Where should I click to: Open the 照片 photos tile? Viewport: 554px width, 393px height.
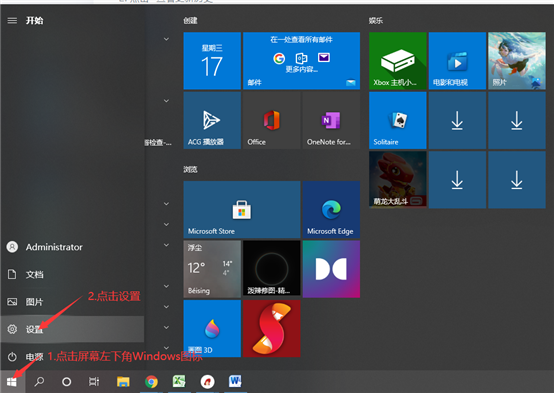pyautogui.click(x=517, y=60)
